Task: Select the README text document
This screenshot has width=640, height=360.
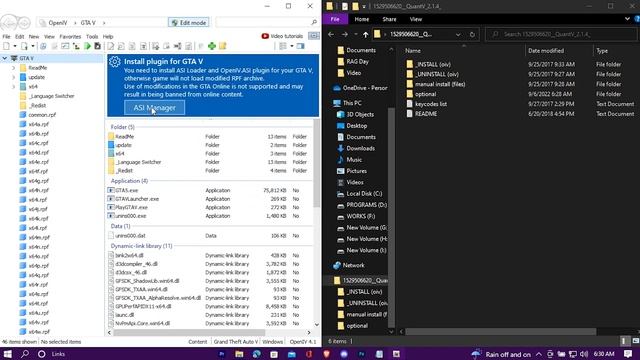Action: (x=426, y=114)
